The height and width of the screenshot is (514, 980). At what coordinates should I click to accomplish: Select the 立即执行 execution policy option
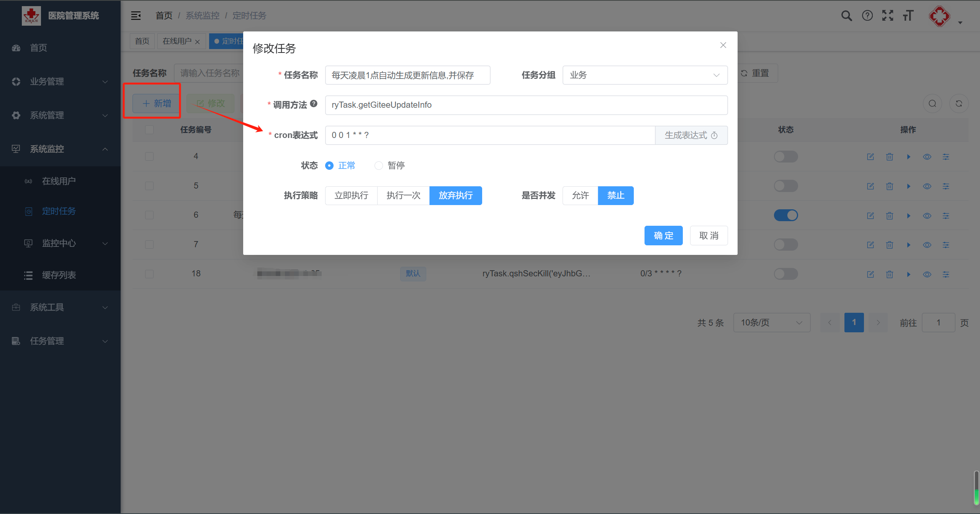point(351,195)
